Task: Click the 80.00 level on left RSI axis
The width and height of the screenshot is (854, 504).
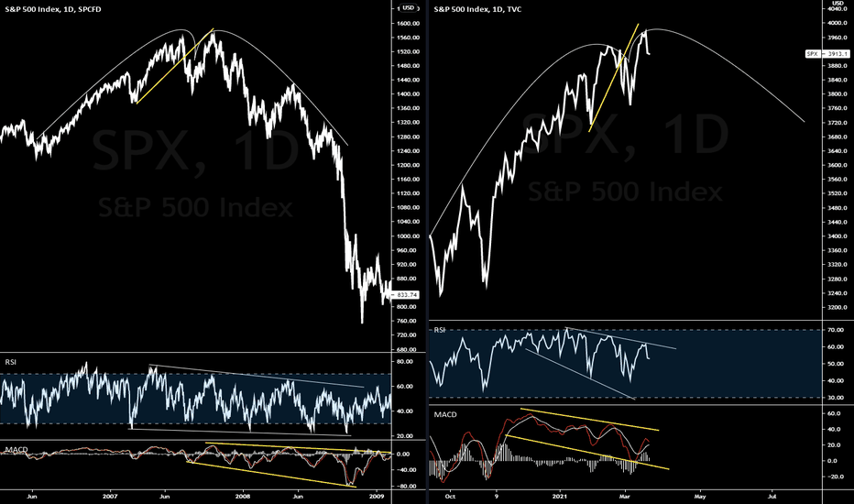Action: pyautogui.click(x=405, y=362)
